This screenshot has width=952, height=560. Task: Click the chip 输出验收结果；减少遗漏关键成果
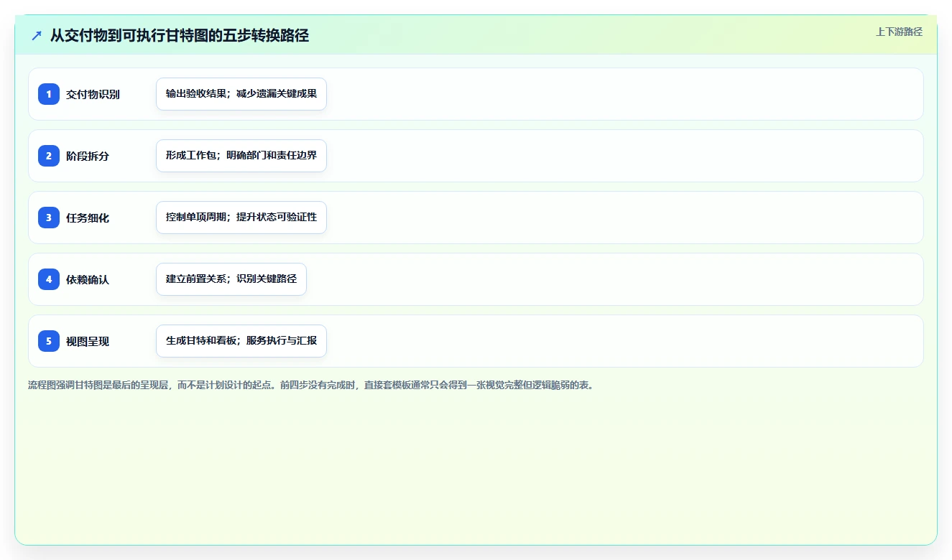(x=241, y=94)
